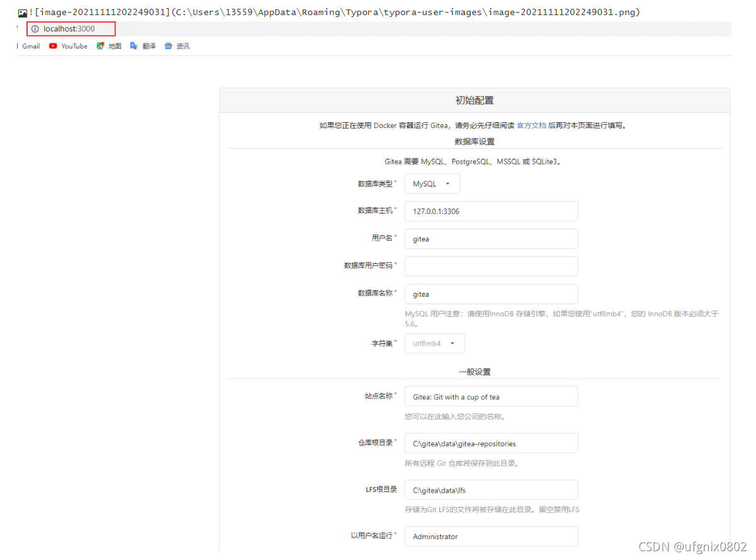Click the YouTube play logo in bookmarks
The image size is (756, 560).
click(x=53, y=45)
